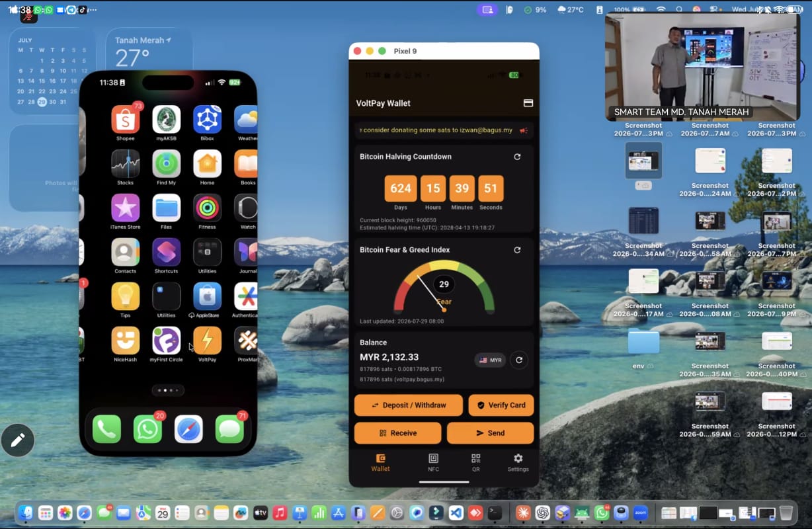Viewport: 812px width, 529px height.
Task: Click the July calendar widget
Action: pos(52,71)
